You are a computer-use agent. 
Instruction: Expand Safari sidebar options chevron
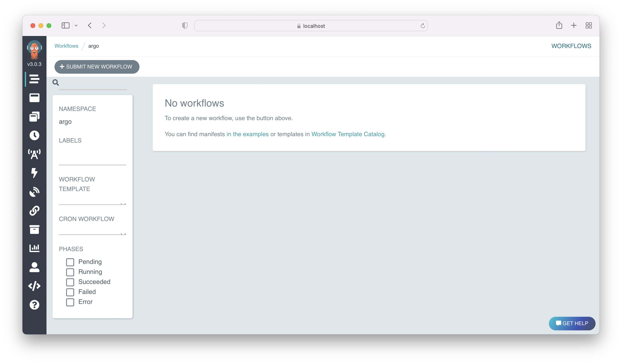pyautogui.click(x=76, y=26)
